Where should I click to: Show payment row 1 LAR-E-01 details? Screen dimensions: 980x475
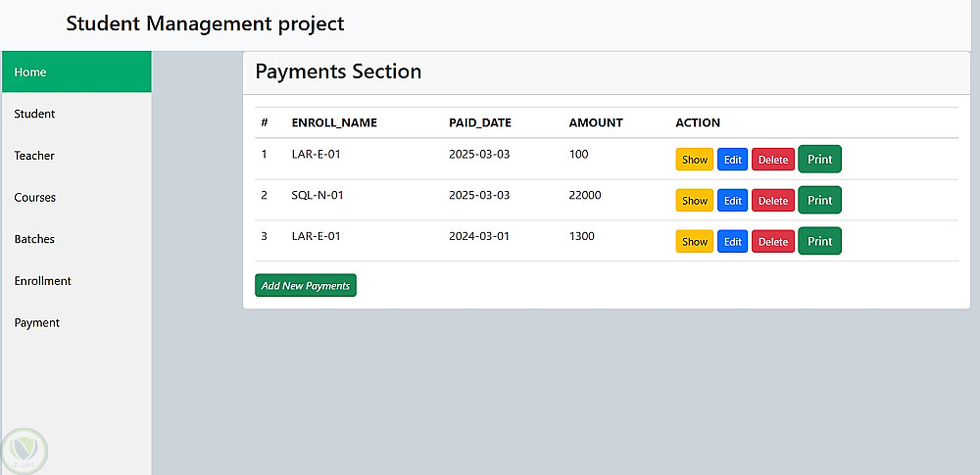pyautogui.click(x=694, y=160)
